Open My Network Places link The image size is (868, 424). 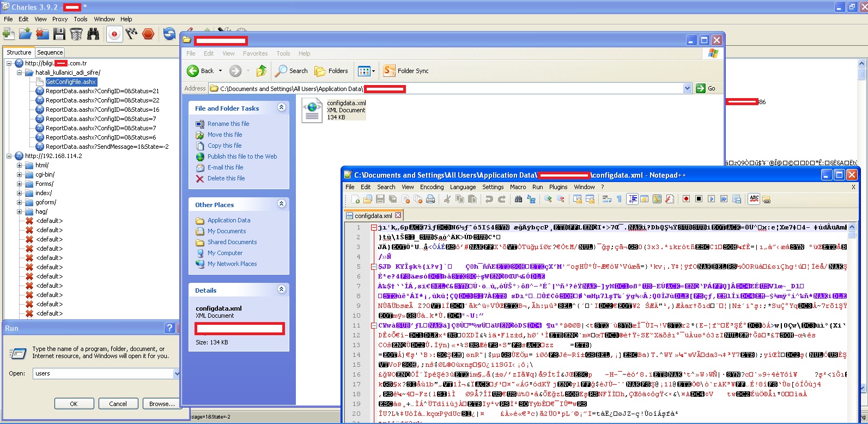pos(232,264)
